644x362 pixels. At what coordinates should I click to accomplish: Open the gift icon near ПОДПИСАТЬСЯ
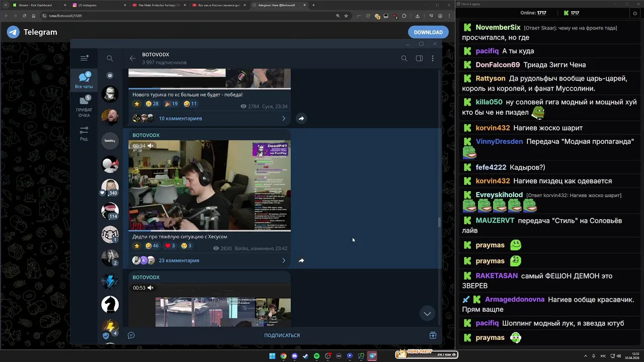[x=433, y=335]
